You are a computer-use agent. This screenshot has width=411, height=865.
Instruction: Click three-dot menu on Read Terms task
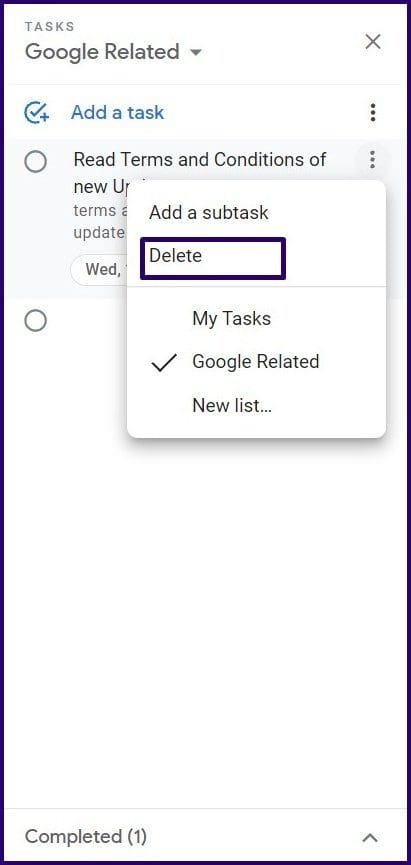coord(373,160)
